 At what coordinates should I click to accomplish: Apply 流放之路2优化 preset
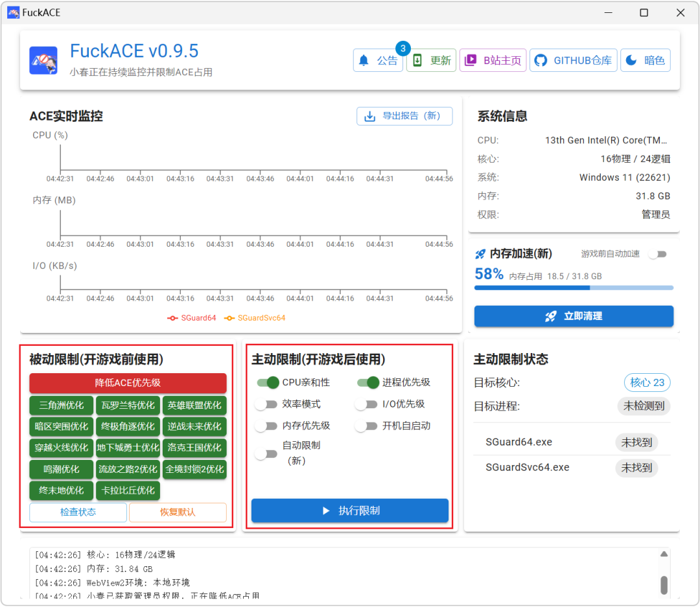click(128, 469)
